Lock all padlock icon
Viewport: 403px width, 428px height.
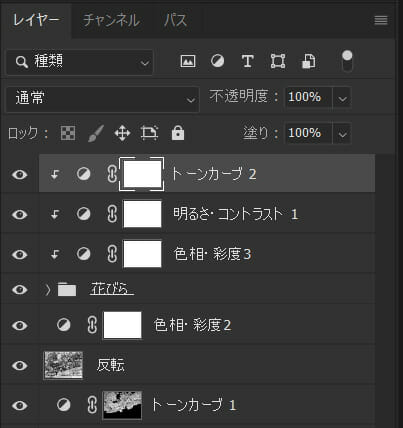point(178,133)
